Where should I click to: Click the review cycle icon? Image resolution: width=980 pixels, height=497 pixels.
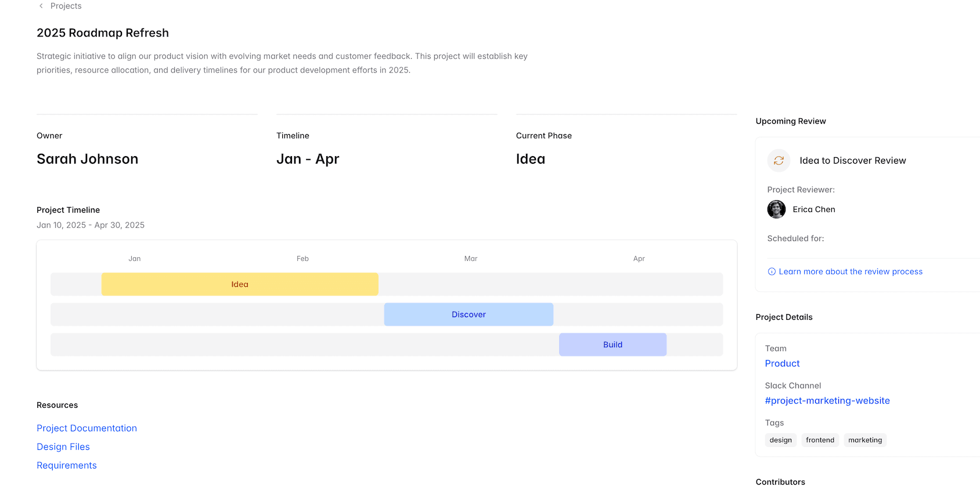(x=779, y=161)
